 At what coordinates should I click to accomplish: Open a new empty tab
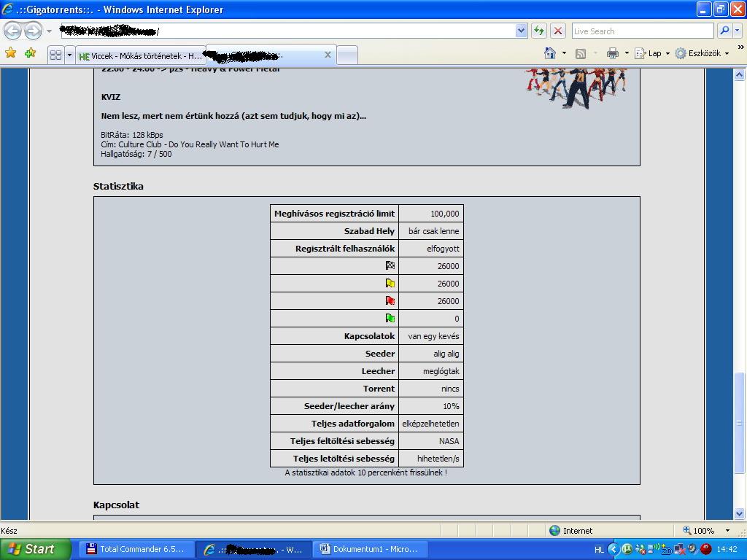[347, 55]
